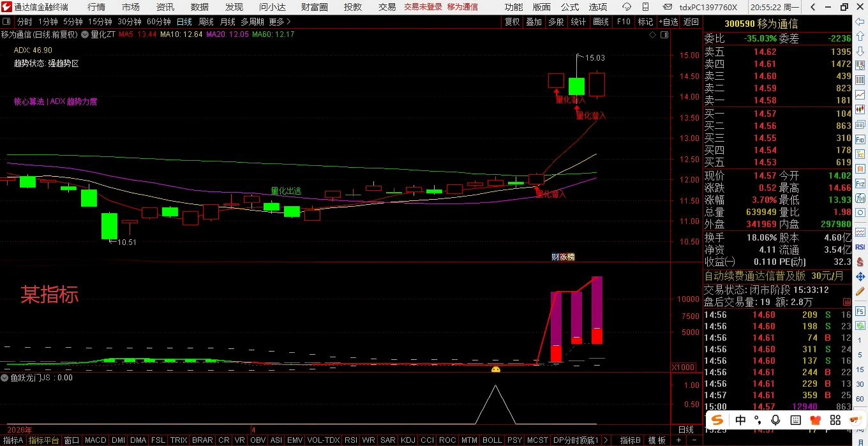The width and height of the screenshot is (868, 446).
Task: Open the mobile phone icon in title bar
Action: 647,6
